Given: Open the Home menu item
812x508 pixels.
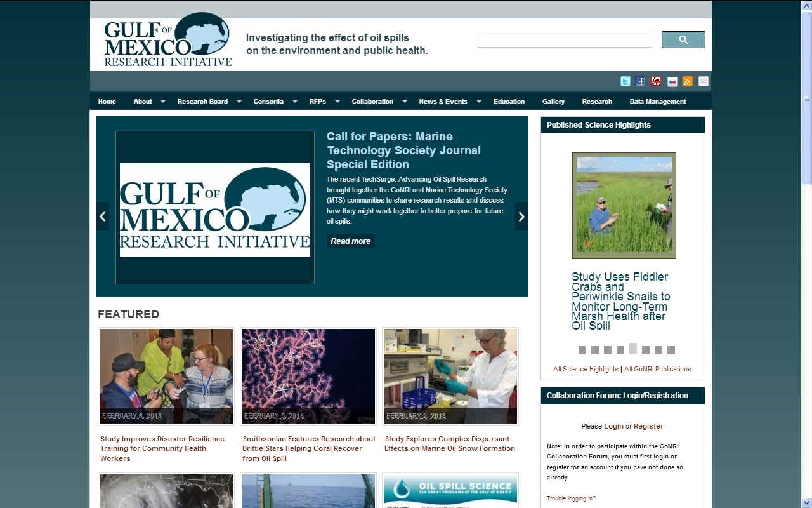Looking at the screenshot, I should (107, 102).
